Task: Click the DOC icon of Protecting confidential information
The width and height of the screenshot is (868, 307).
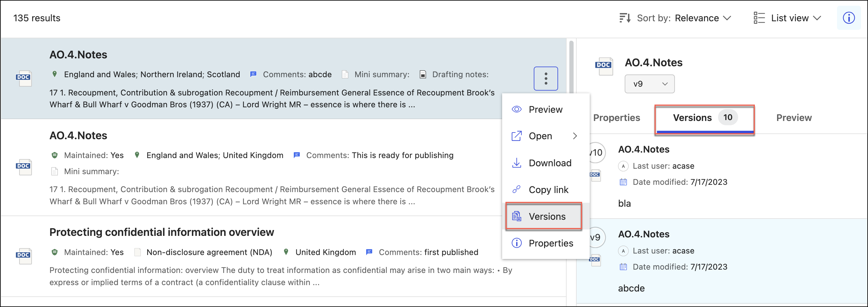Action: (x=24, y=256)
